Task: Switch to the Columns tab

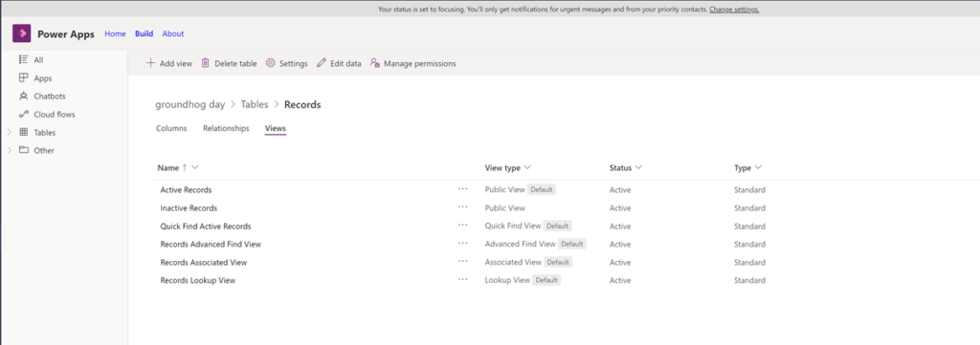Action: pyautogui.click(x=171, y=128)
